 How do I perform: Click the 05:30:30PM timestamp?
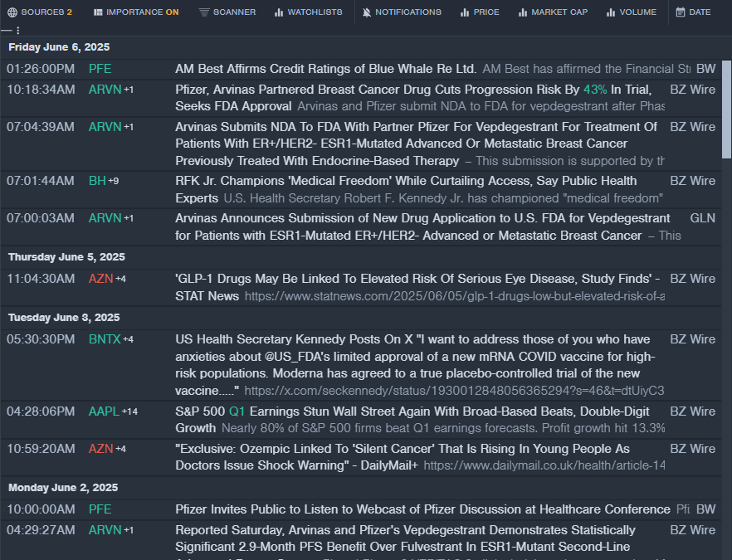point(41,339)
